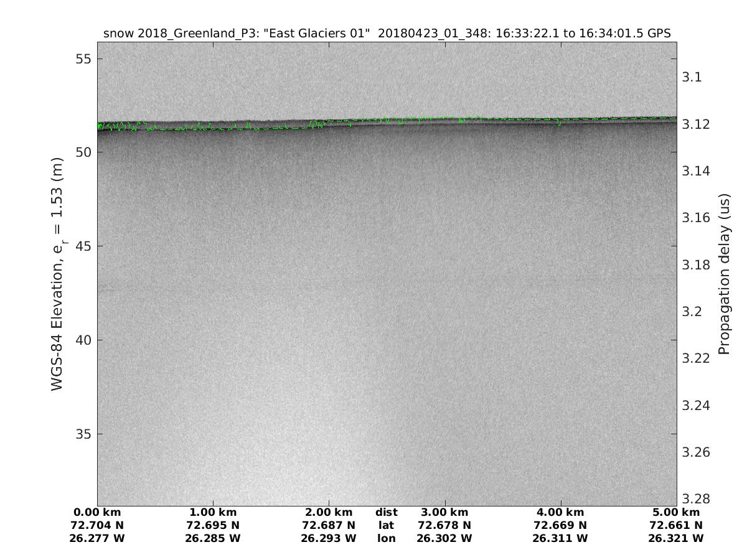
Task: Click the Propagation delay axis label
Action: click(724, 274)
